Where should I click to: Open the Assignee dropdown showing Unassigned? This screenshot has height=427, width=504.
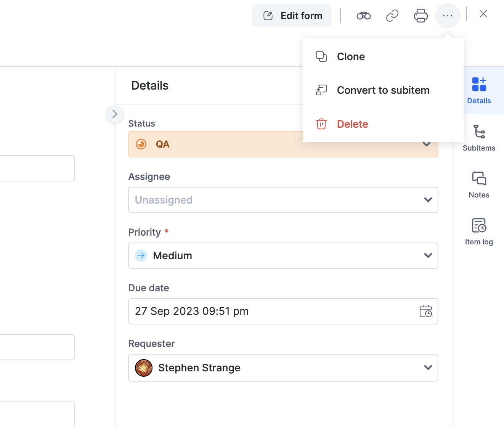point(283,200)
